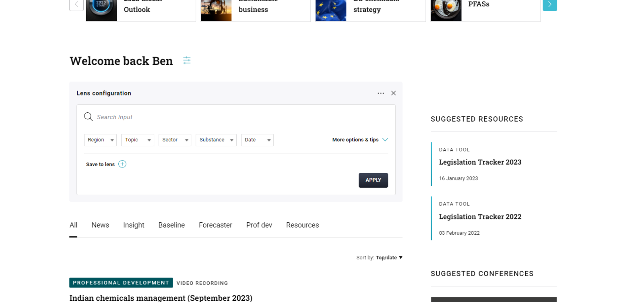The width and height of the screenshot is (644, 302).
Task: Switch to the Forecaster tab
Action: [x=215, y=225]
